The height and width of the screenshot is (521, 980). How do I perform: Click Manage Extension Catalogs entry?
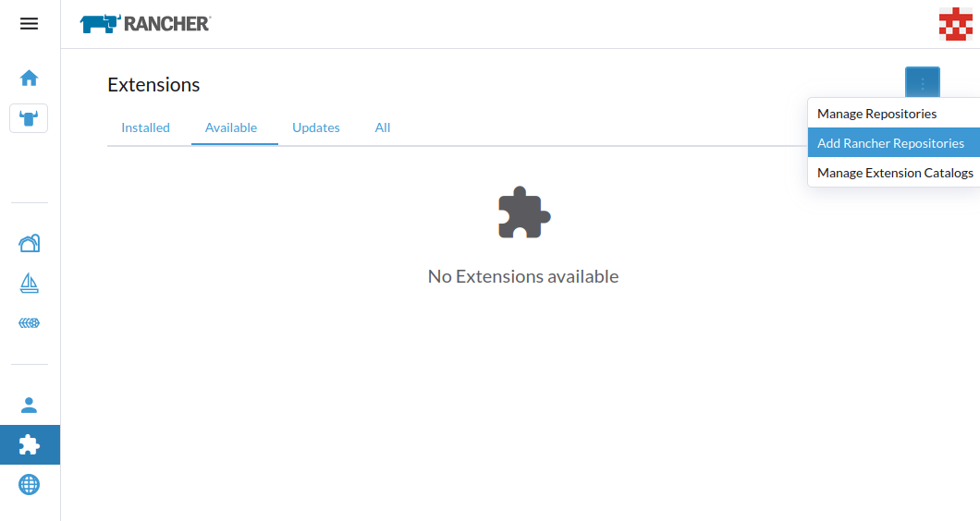click(x=894, y=173)
